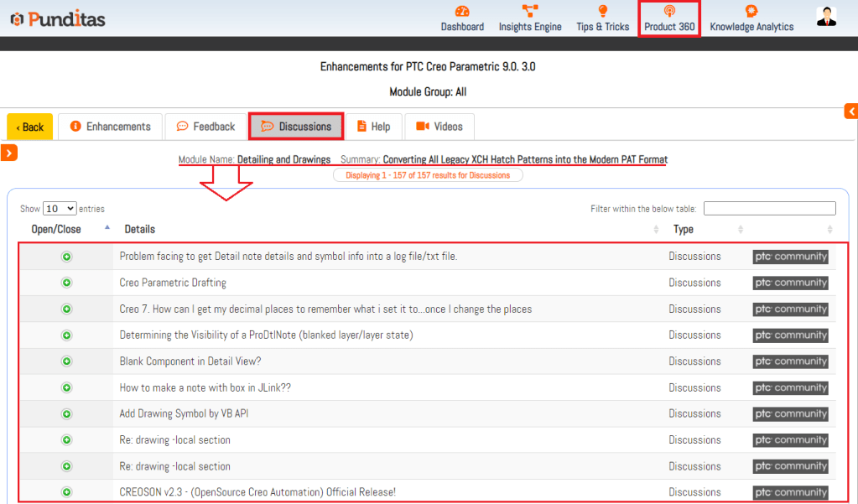Image resolution: width=858 pixels, height=504 pixels.
Task: Switch to the Feedback tab
Action: pyautogui.click(x=205, y=127)
